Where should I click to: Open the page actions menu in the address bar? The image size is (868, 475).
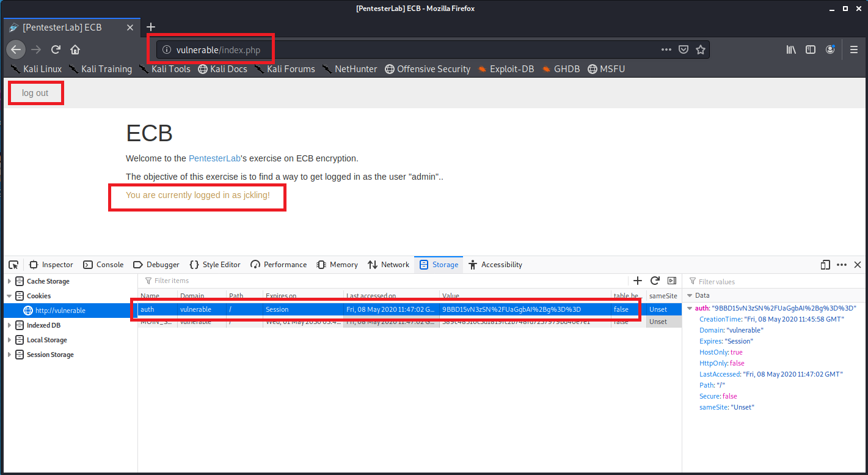tap(667, 50)
